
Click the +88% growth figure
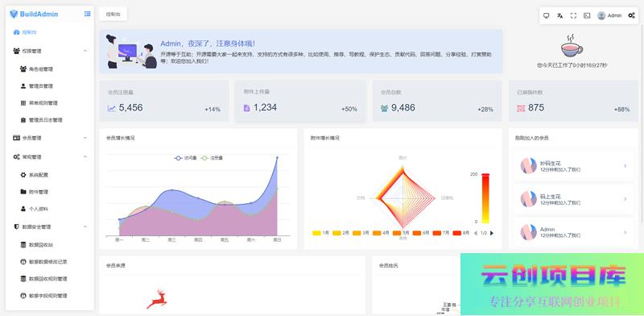621,110
